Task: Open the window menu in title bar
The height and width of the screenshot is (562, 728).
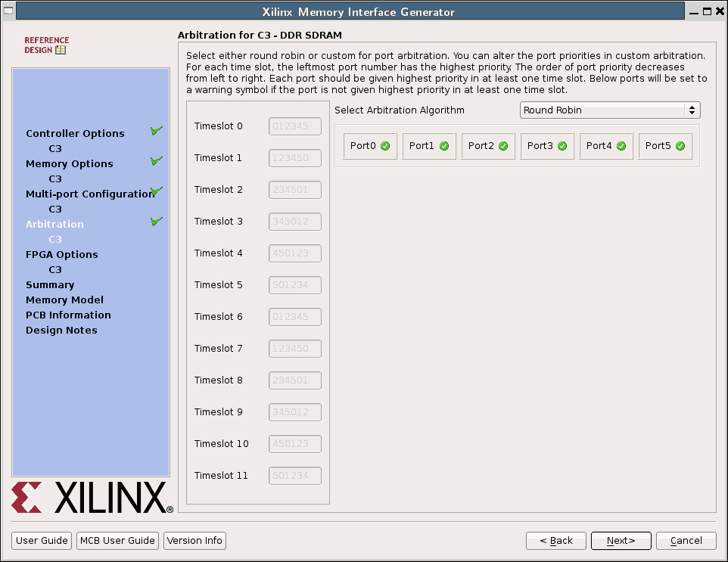Action: click(8, 11)
